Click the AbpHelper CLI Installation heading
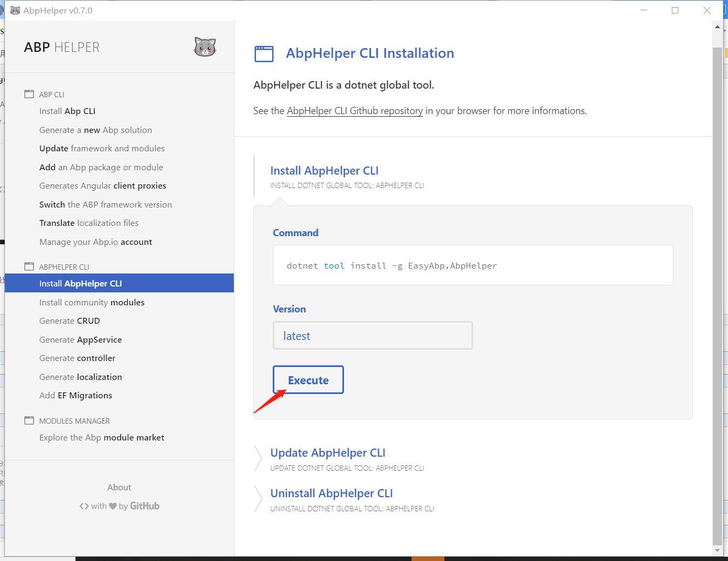The width and height of the screenshot is (728, 561). [x=370, y=54]
